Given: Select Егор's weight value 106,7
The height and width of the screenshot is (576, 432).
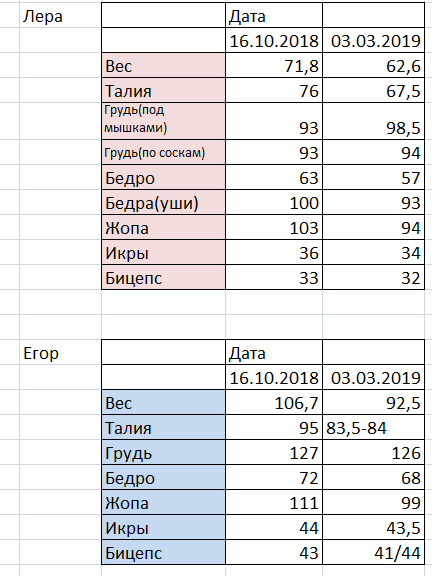Looking at the screenshot, I should [x=274, y=403].
